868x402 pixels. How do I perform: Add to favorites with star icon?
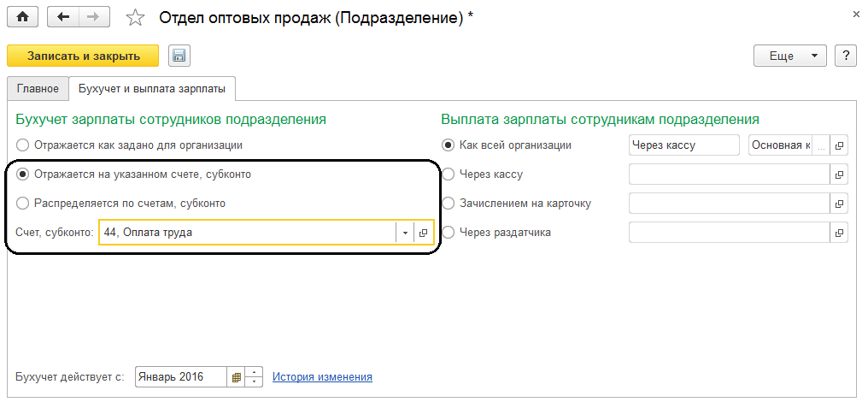pyautogui.click(x=135, y=17)
